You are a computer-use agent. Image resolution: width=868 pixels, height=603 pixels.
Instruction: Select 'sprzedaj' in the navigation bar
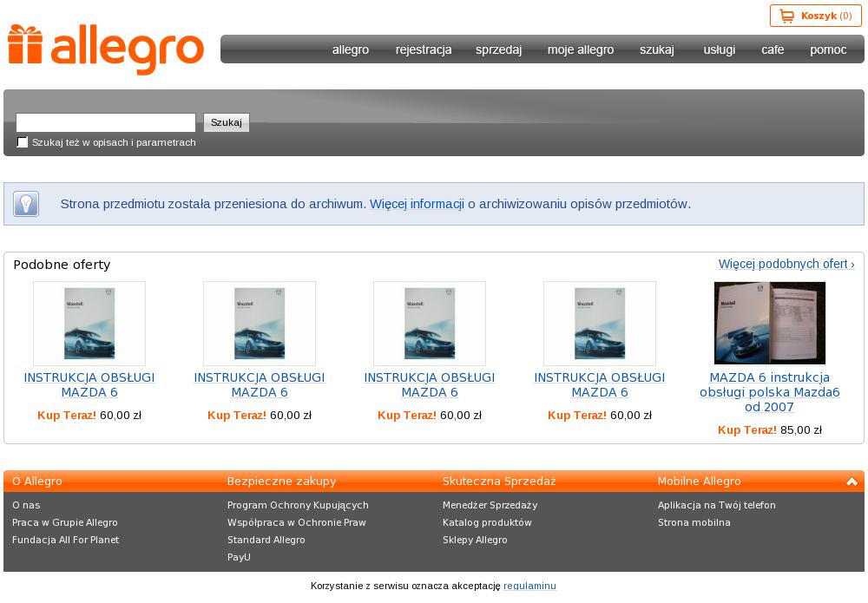(499, 49)
